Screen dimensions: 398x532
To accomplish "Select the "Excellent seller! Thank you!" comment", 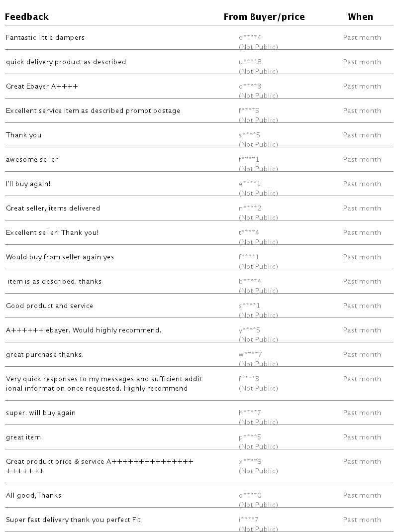I will [x=52, y=233].
